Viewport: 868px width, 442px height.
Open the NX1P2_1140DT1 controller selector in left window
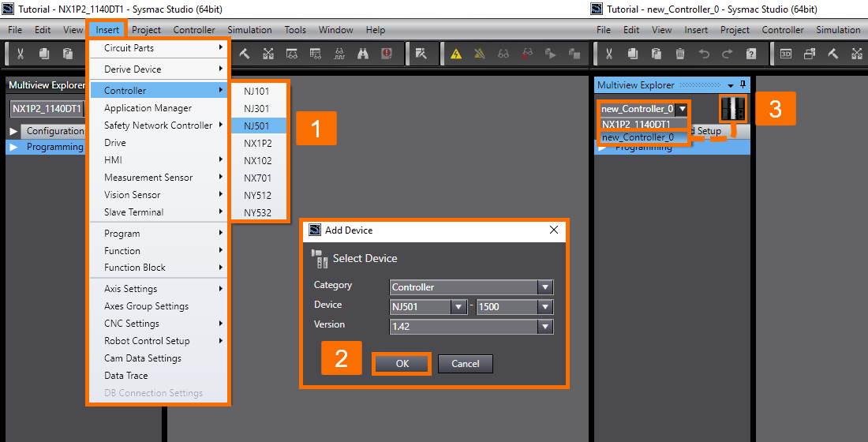point(47,109)
